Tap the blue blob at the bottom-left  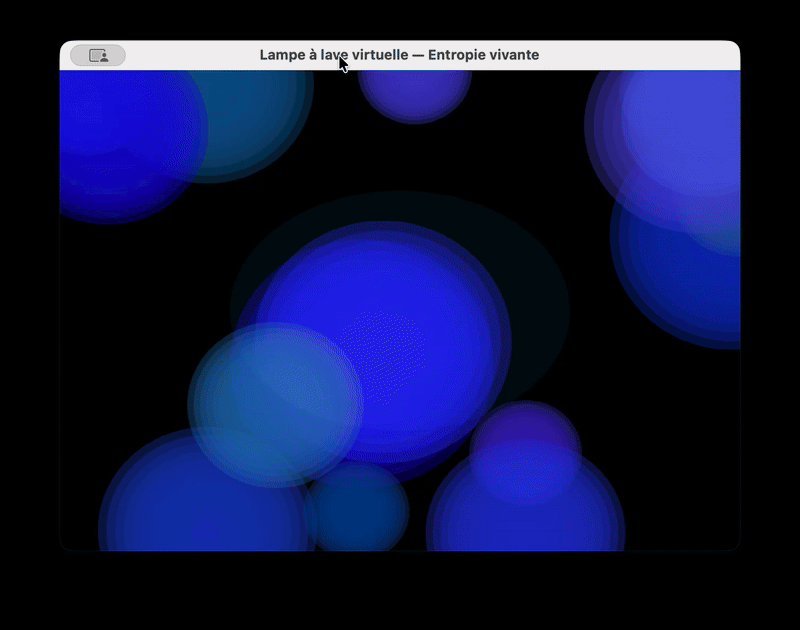190,500
